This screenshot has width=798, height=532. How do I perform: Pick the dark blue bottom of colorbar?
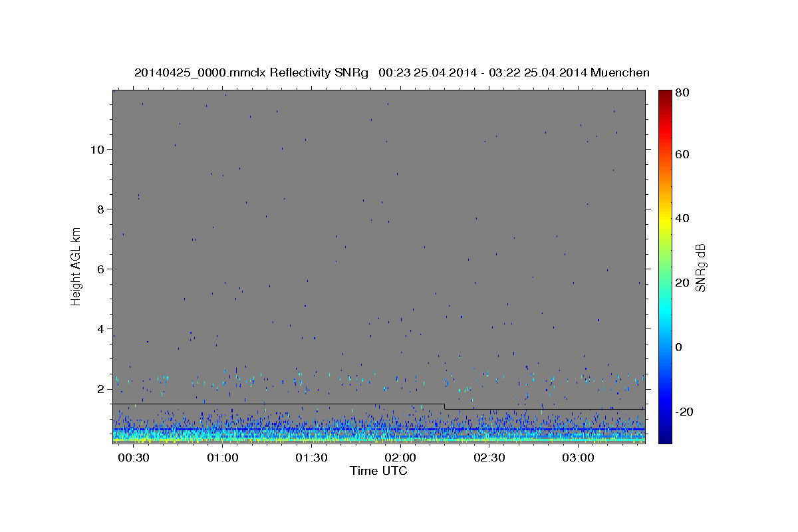[x=665, y=439]
